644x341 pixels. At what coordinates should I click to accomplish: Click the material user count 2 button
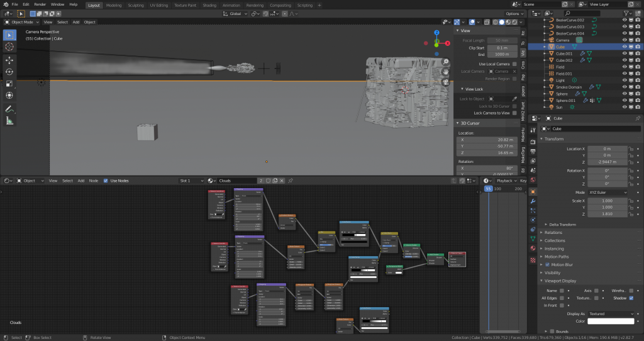point(261,181)
